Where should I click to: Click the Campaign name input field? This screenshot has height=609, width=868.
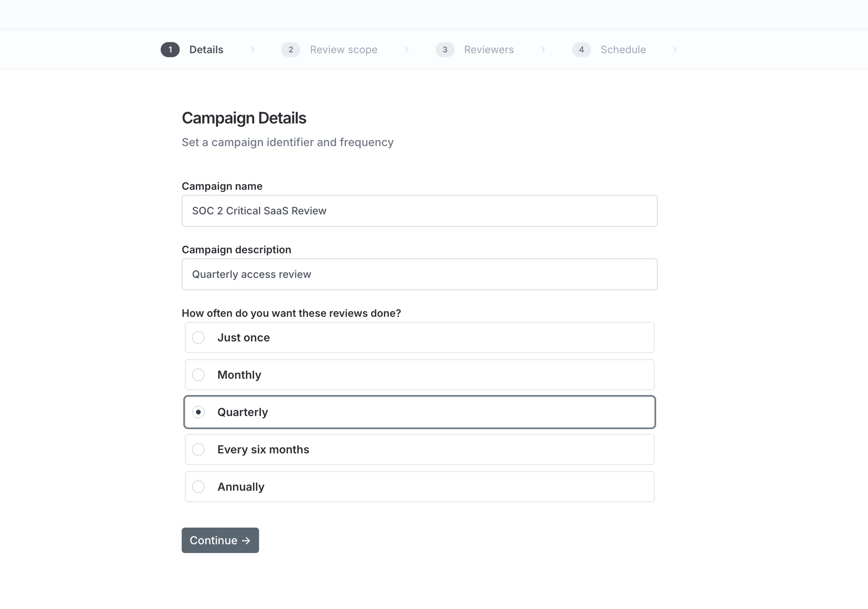coord(419,211)
